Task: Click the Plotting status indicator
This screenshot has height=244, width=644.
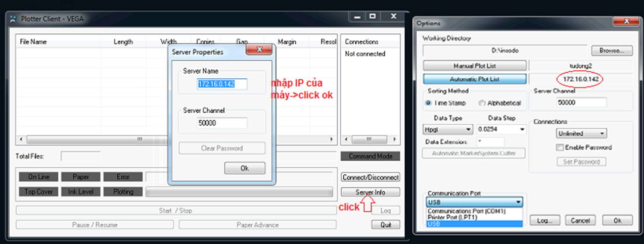Action: pyautogui.click(x=123, y=192)
